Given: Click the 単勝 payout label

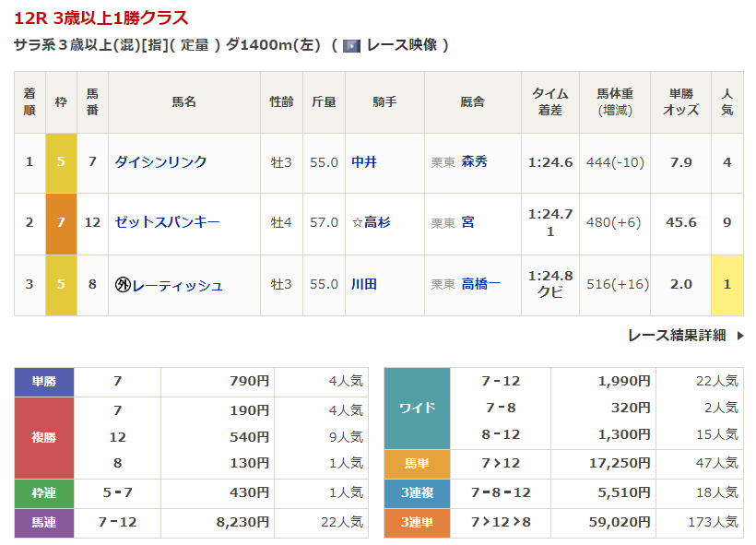Looking at the screenshot, I should click(44, 382).
